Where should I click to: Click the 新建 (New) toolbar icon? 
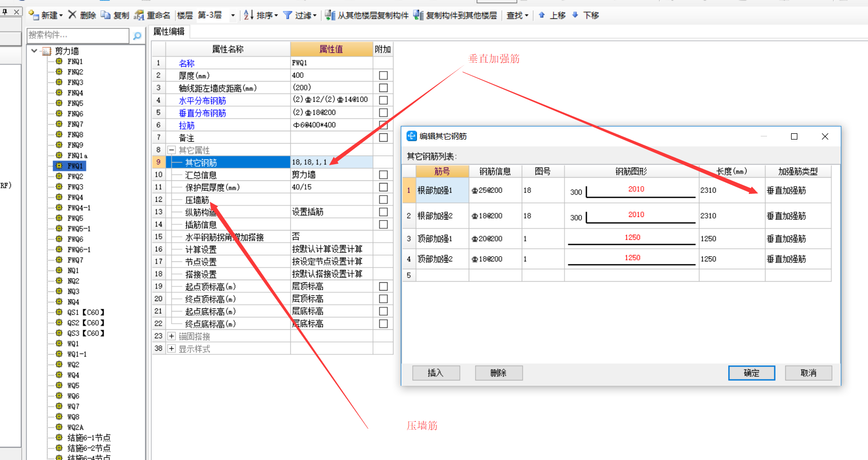(33, 15)
